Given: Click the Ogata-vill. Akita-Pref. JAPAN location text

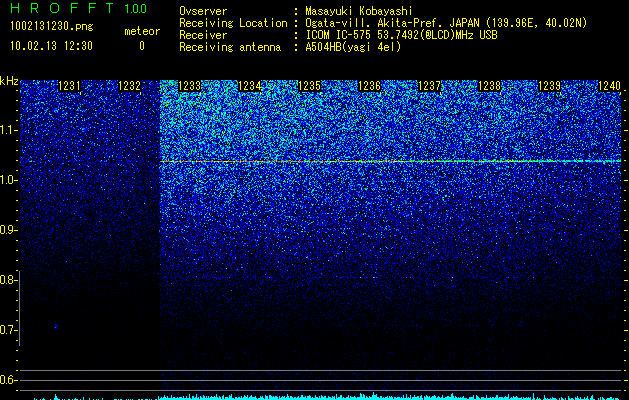Looking at the screenshot, I should pos(446,23).
